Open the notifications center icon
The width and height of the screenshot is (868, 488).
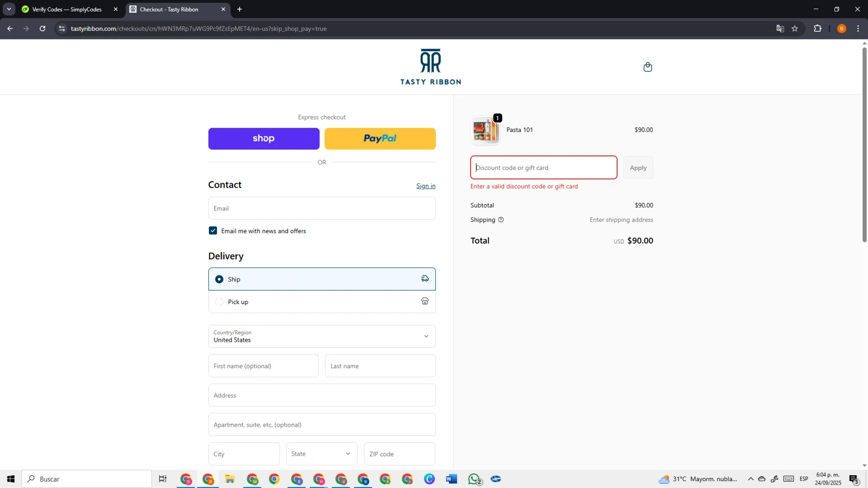click(x=854, y=479)
